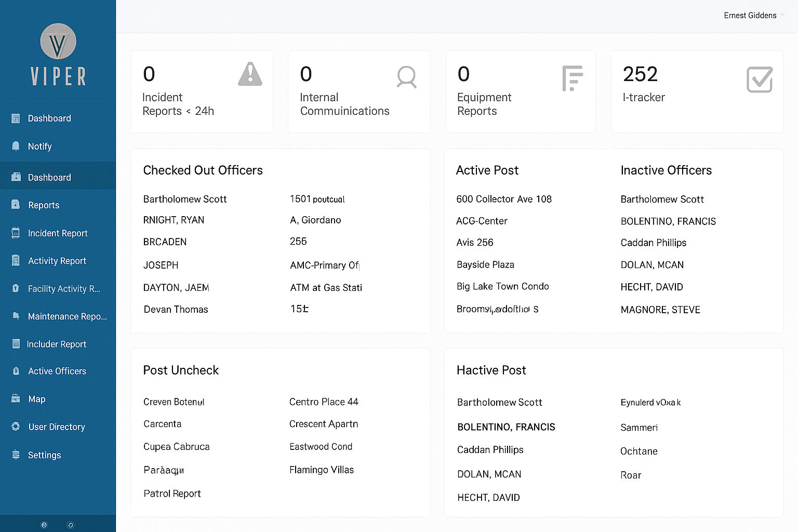Image resolution: width=798 pixels, height=532 pixels.
Task: Open Maintenance Report in sidebar
Action: (x=67, y=316)
